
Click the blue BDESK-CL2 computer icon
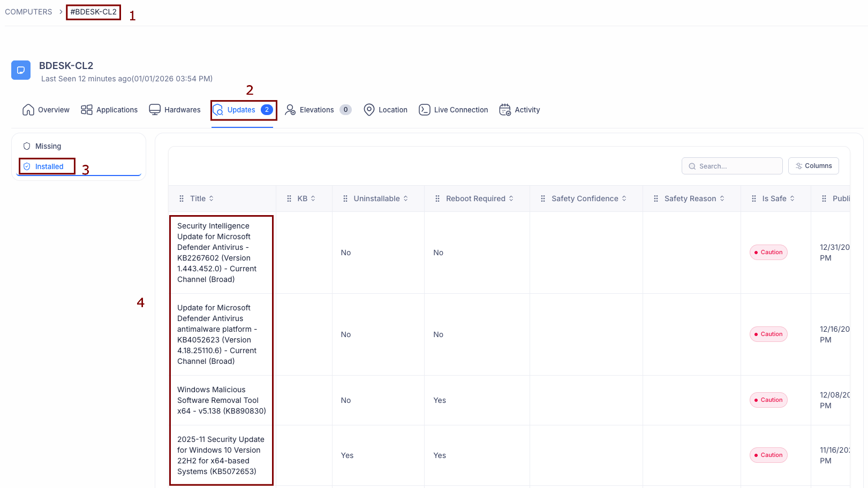(21, 70)
